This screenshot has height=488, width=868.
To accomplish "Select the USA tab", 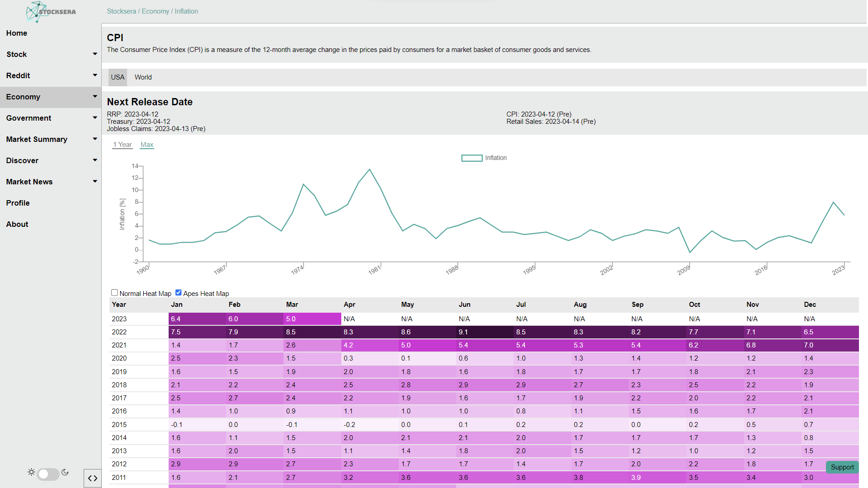I will [118, 77].
